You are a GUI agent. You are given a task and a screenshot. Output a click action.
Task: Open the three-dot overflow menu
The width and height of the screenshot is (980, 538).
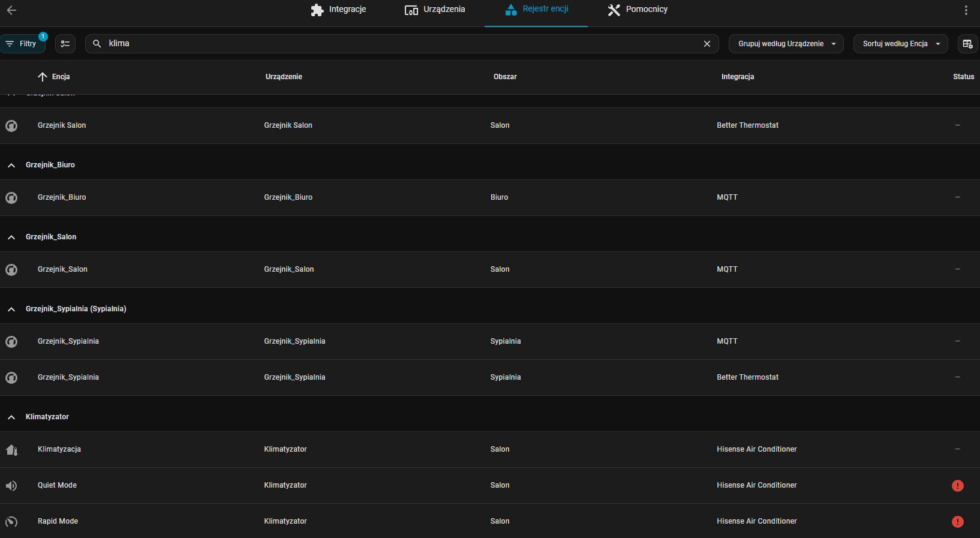[966, 10]
